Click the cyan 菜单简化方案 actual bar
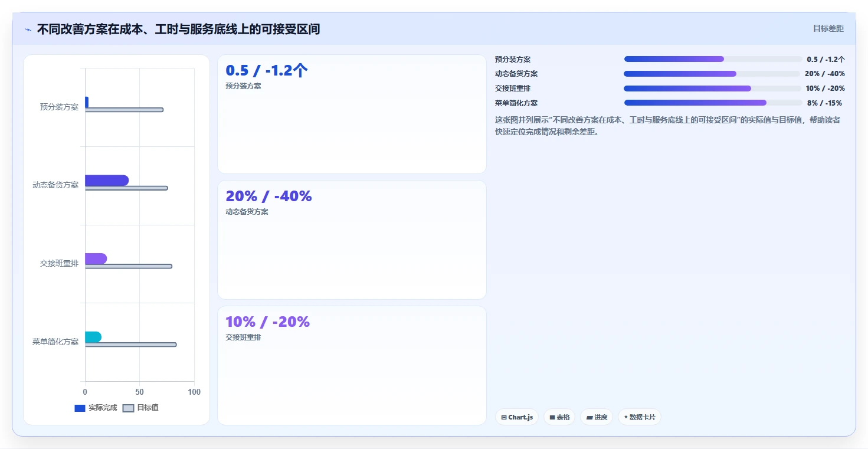 coord(93,337)
